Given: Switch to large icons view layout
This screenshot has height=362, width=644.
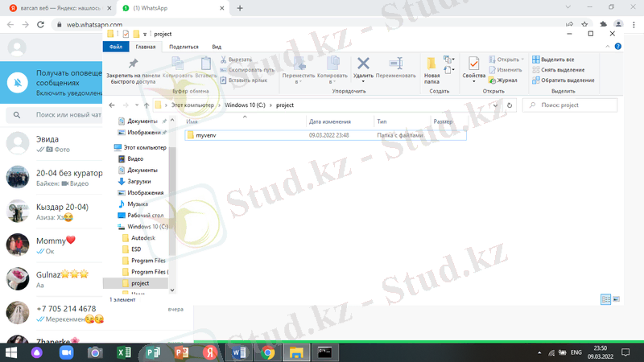Looking at the screenshot, I should [616, 299].
